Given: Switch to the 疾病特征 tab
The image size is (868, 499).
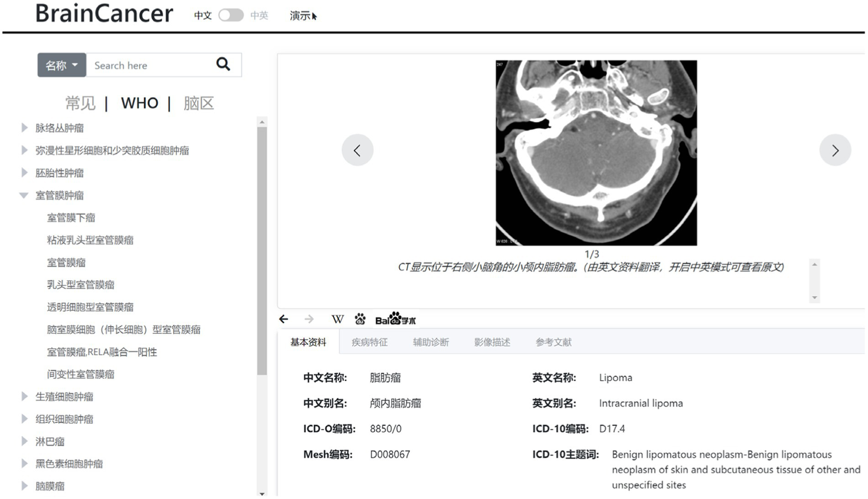Looking at the screenshot, I should click(x=369, y=342).
